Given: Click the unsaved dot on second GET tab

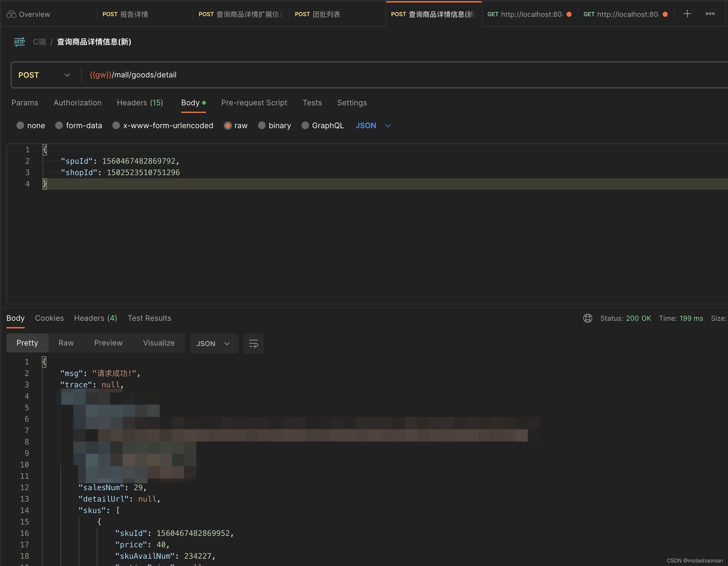Looking at the screenshot, I should (x=665, y=14).
